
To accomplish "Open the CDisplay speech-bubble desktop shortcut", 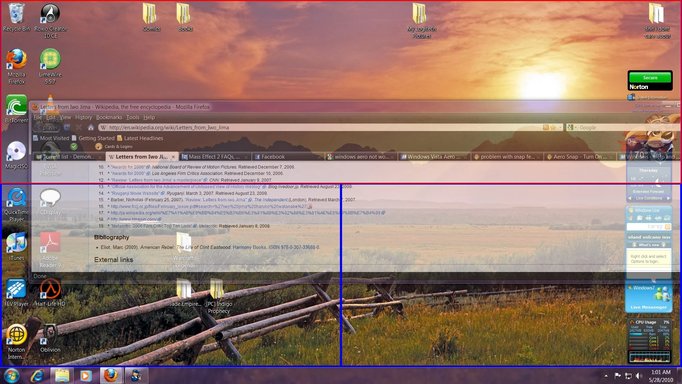I will [x=50, y=201].
